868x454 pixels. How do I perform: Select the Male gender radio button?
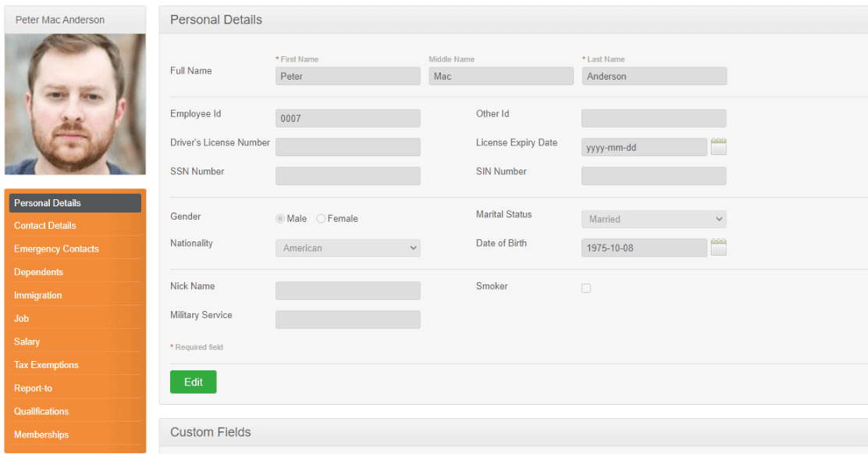(280, 219)
